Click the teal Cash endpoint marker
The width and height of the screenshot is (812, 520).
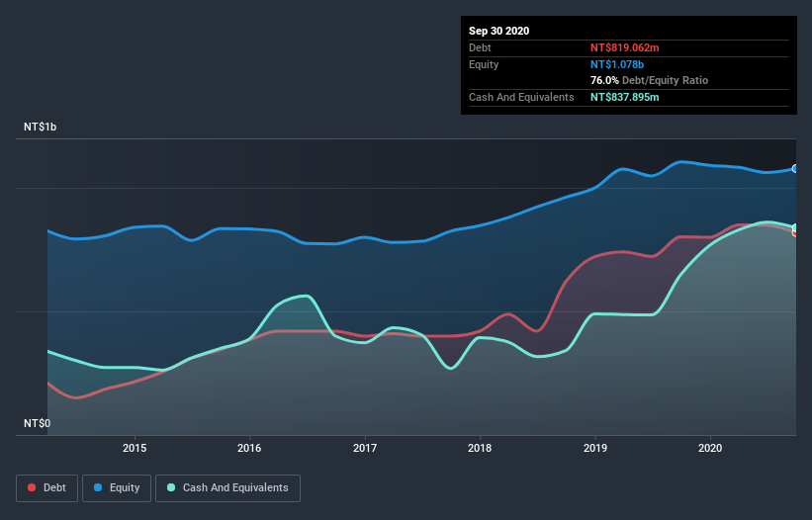795,227
